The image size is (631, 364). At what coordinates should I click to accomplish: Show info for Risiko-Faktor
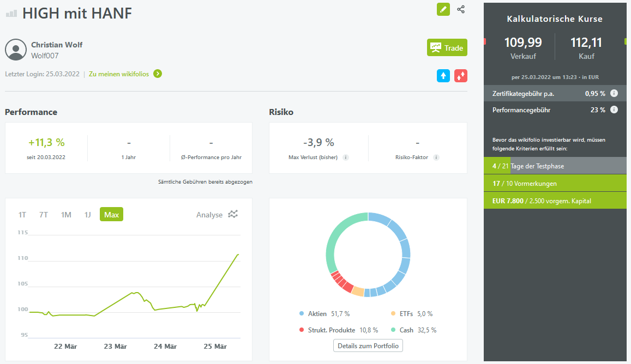pyautogui.click(x=436, y=157)
